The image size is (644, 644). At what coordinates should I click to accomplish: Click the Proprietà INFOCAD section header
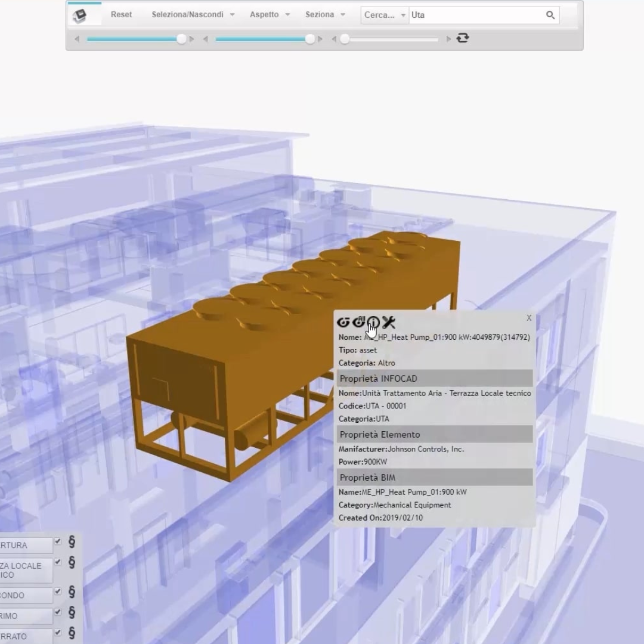tap(378, 378)
